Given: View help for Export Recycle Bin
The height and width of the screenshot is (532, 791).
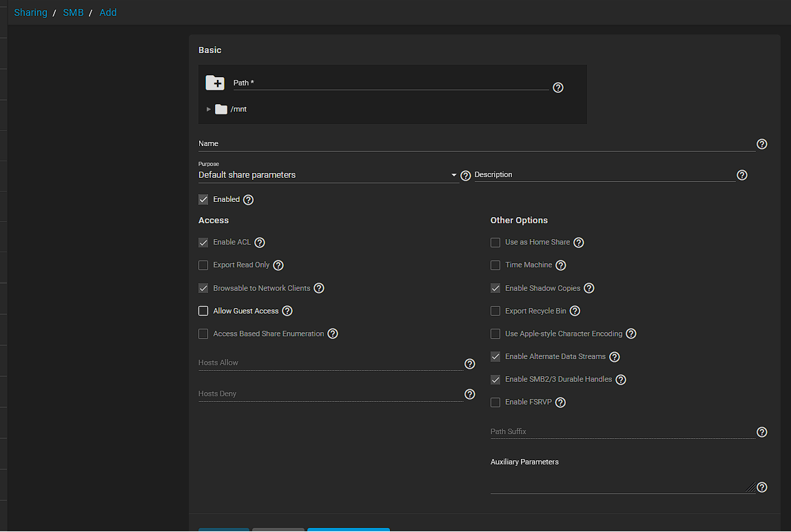Looking at the screenshot, I should [x=575, y=311].
